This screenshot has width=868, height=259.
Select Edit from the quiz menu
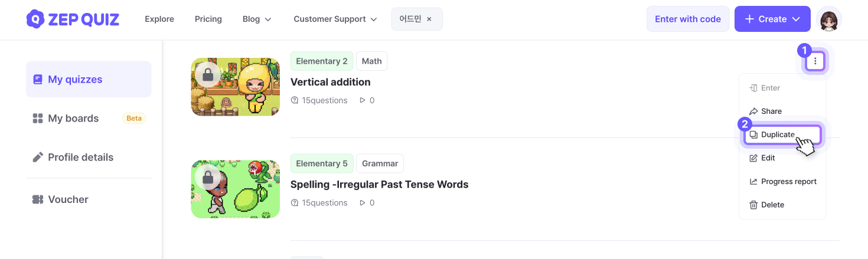pos(767,158)
